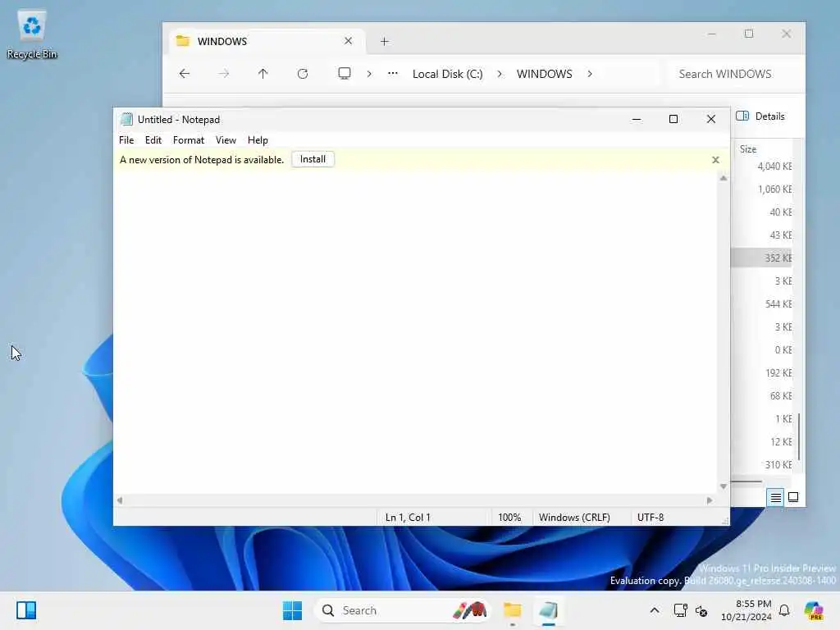The width and height of the screenshot is (840, 630).
Task: Click Notepad vertical scrollbar down arrow
Action: [724, 486]
